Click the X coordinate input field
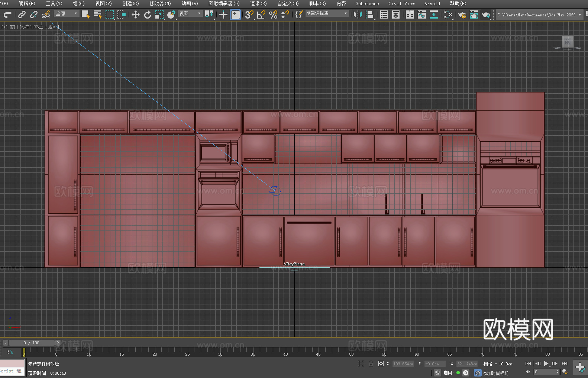 403,364
